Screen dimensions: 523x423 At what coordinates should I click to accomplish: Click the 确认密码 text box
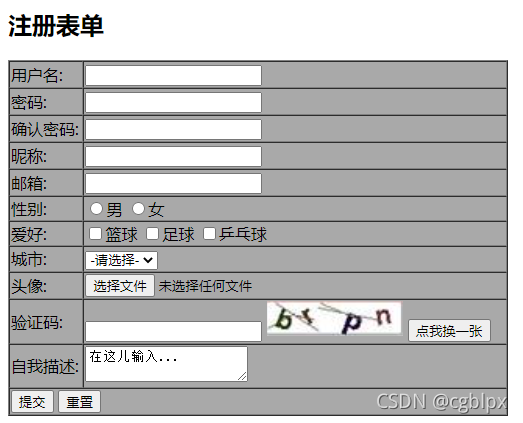click(173, 129)
